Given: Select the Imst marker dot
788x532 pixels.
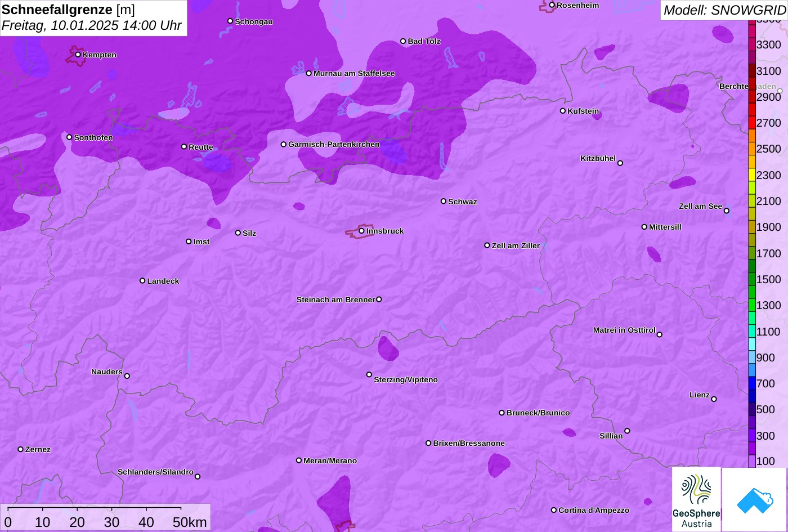Looking at the screenshot, I should tap(189, 242).
